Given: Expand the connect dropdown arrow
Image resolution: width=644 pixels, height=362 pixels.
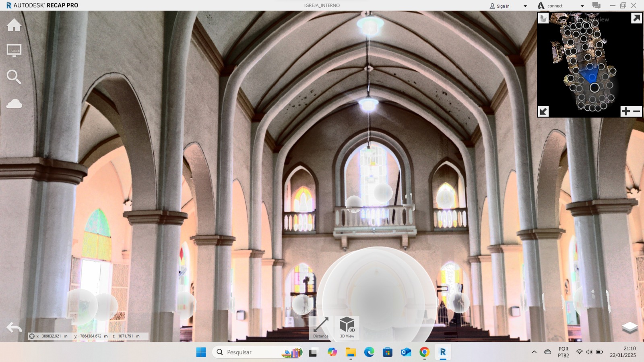Looking at the screenshot, I should (582, 6).
